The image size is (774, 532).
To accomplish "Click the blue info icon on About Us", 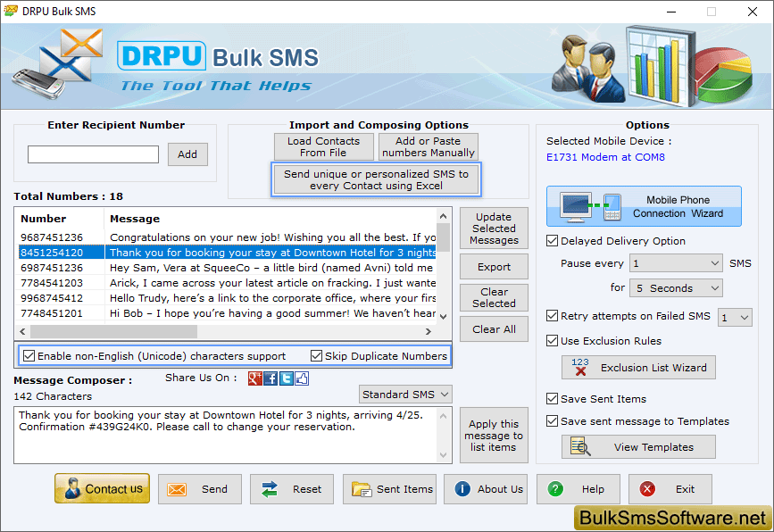I will click(462, 489).
